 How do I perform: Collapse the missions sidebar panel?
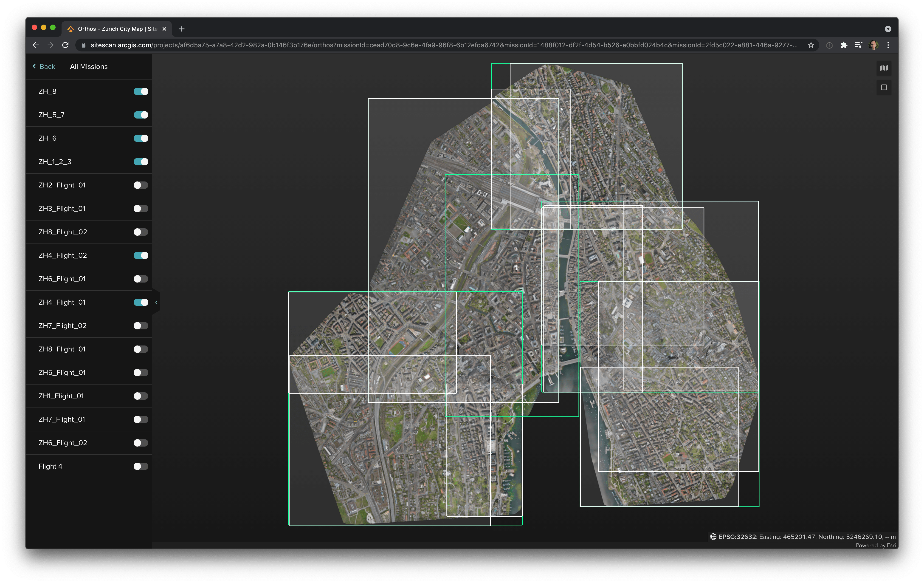156,303
